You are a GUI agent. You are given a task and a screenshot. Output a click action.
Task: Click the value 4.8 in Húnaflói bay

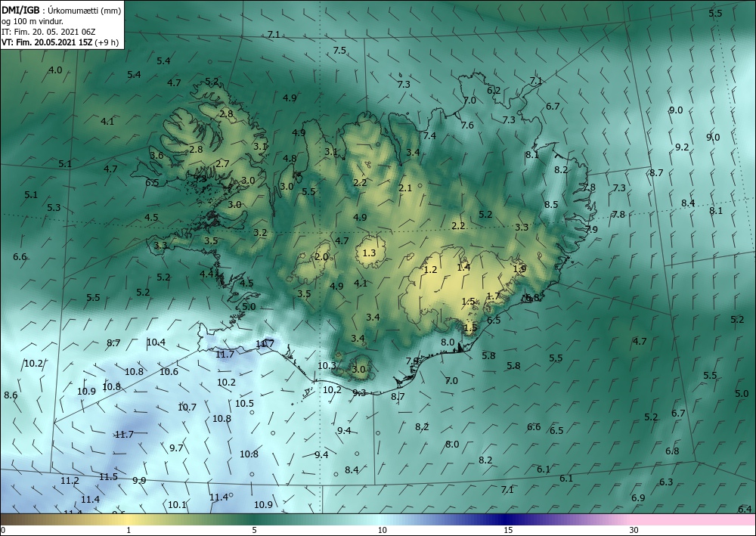click(x=290, y=158)
